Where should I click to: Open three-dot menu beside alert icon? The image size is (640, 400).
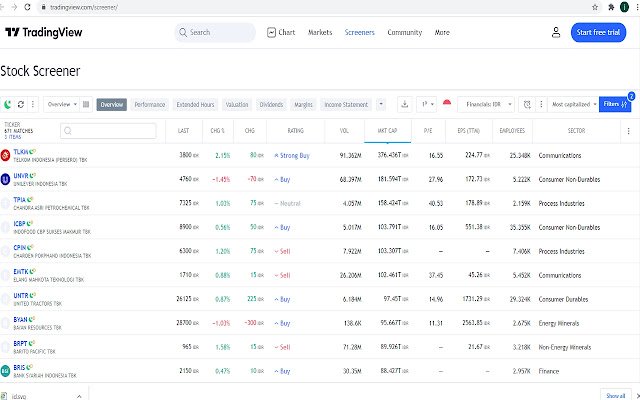[541, 104]
